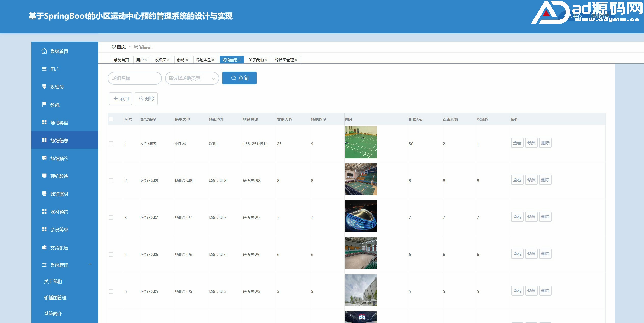
Task: Click the chat bubble icon for 场馆预约
Action: 44,158
